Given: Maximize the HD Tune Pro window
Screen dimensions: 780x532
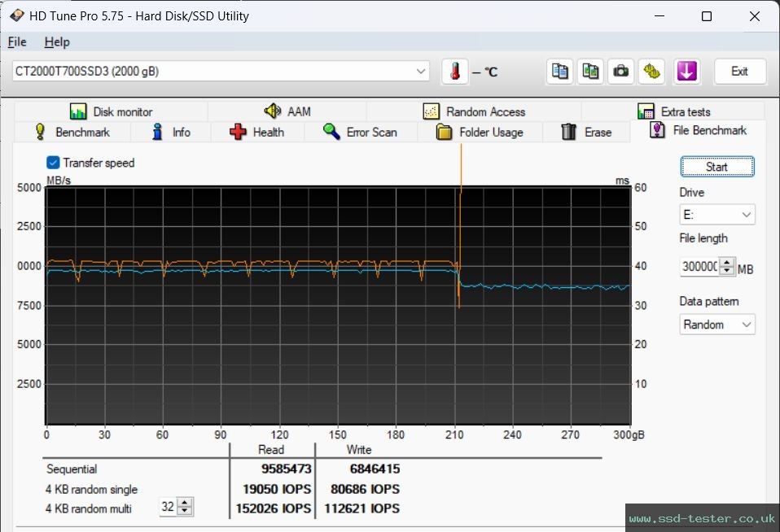Looking at the screenshot, I should click(707, 16).
